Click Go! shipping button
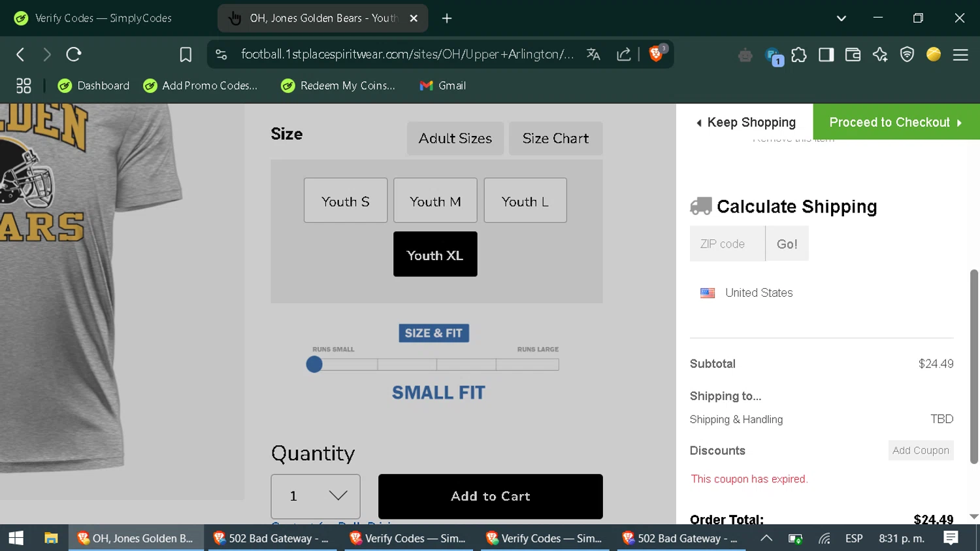Screen dimensions: 980x551 [x=787, y=244]
